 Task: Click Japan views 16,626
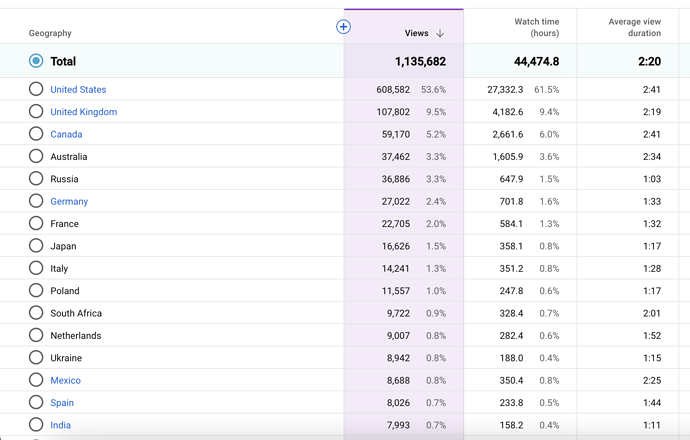[x=396, y=246]
